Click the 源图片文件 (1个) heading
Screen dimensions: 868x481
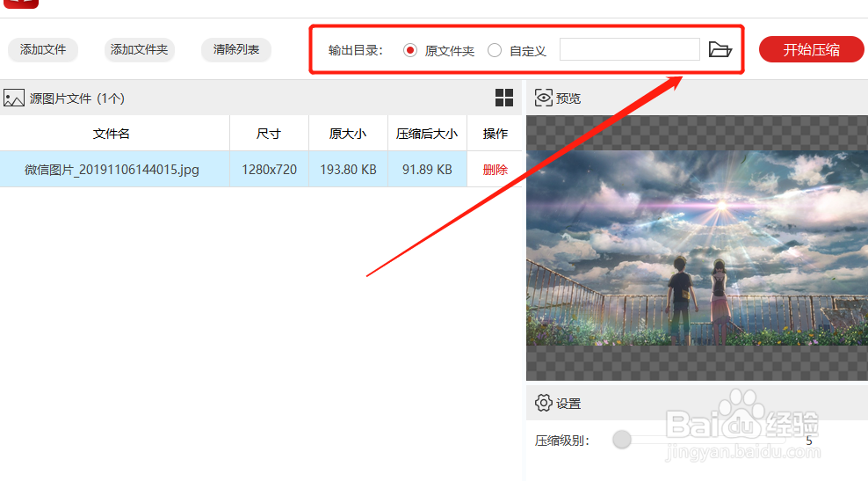(77, 98)
